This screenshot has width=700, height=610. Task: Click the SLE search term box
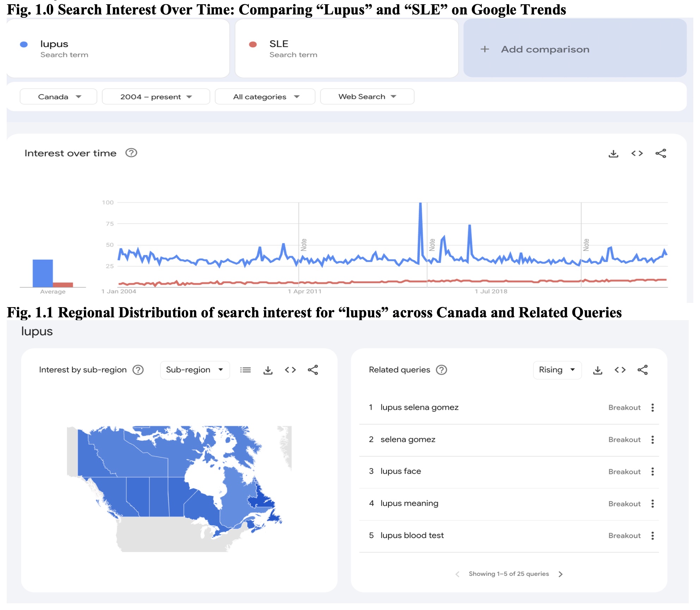click(x=346, y=49)
